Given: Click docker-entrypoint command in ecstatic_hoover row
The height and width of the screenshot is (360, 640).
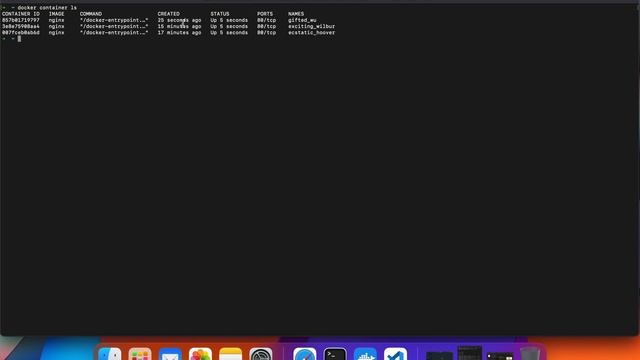Looking at the screenshot, I should pos(114,32).
